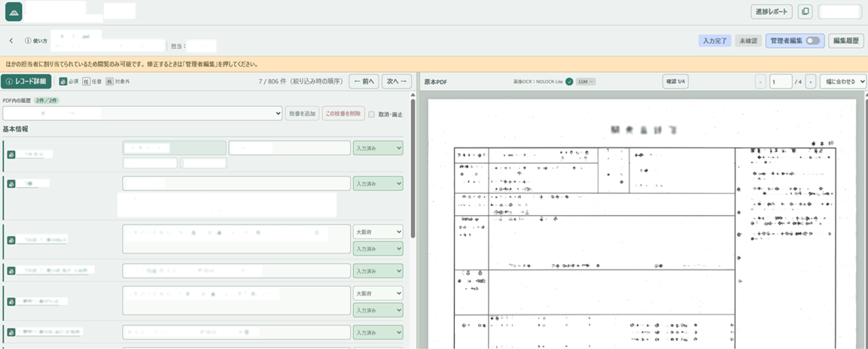Viewport: 868px width, 349px height.
Task: Click the 確認 1/4 button
Action: (x=675, y=81)
